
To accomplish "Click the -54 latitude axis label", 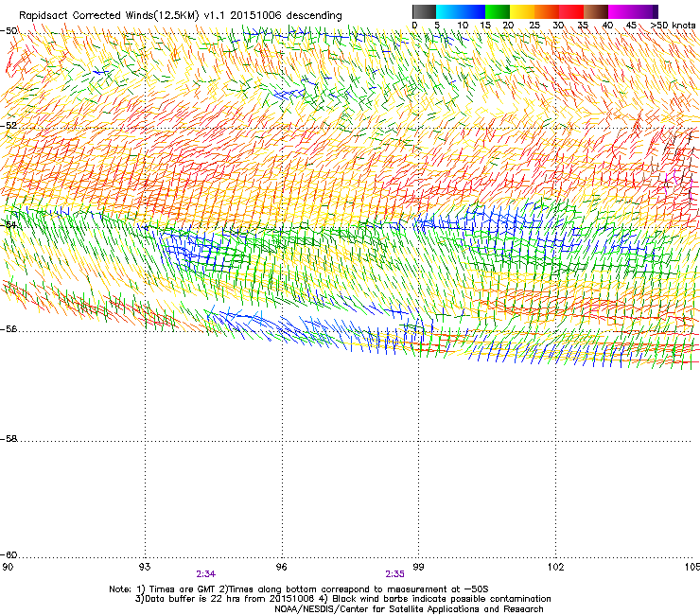I will pyautogui.click(x=9, y=225).
